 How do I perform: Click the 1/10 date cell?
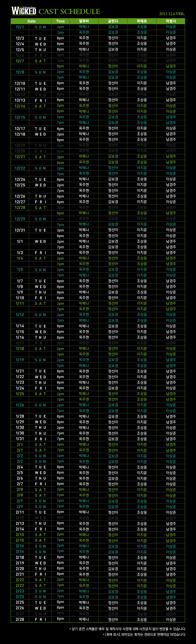20,298
